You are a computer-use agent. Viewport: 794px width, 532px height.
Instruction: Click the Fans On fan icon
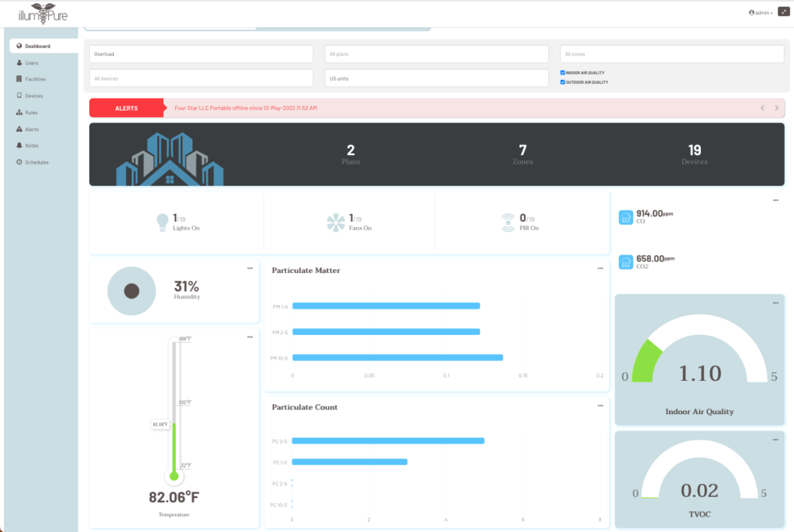click(335, 223)
